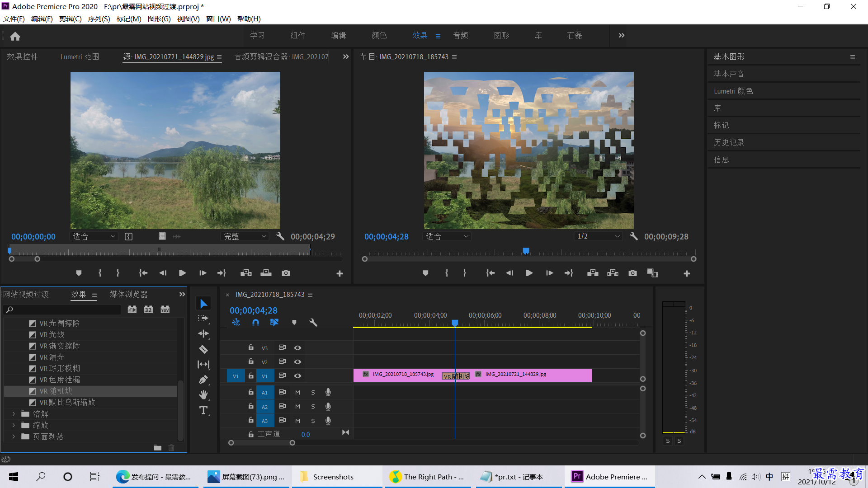Switch to the 媒体浏览器 tab
The image size is (868, 488).
129,295
